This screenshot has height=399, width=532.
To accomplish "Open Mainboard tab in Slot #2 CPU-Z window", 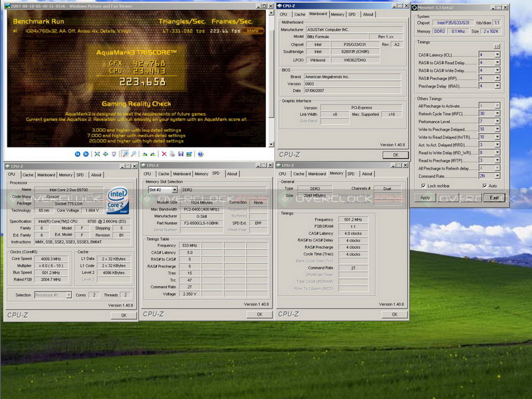I will click(182, 174).
